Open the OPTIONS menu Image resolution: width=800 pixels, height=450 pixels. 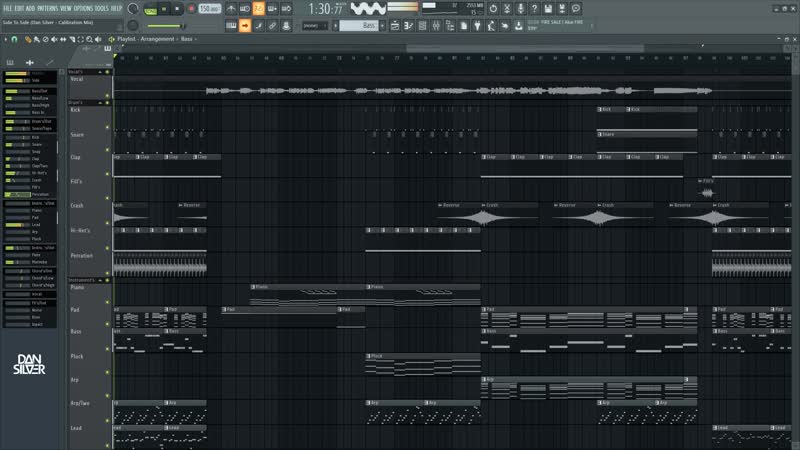pos(83,8)
